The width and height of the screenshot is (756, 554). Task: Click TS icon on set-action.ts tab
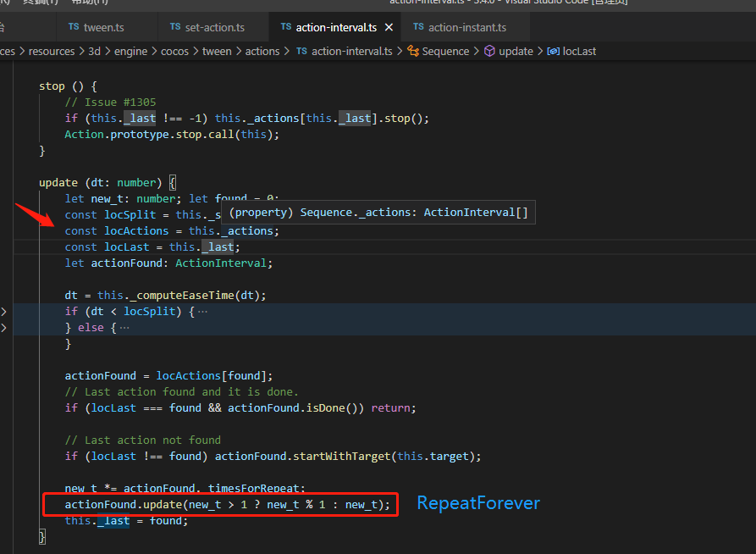(175, 26)
